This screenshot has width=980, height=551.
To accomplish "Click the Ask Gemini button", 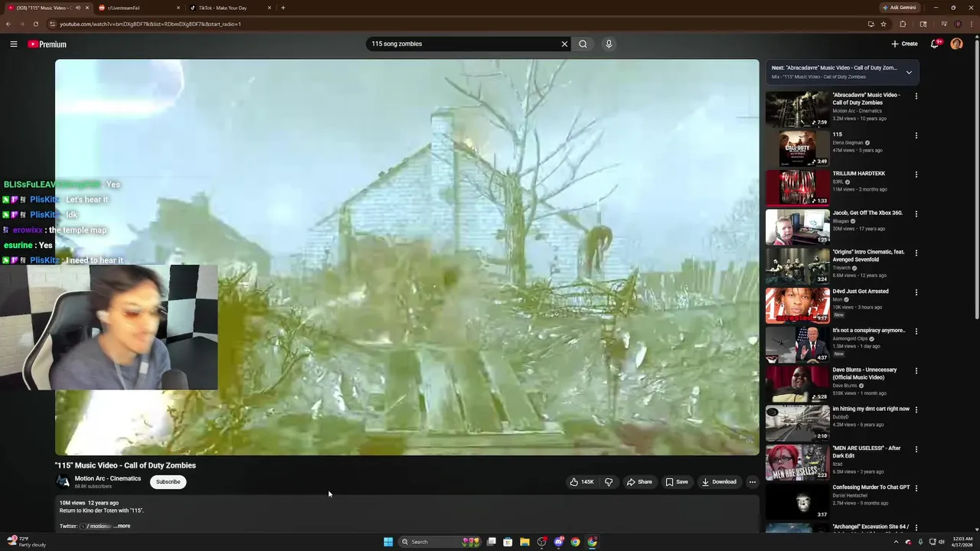I will (x=899, y=8).
